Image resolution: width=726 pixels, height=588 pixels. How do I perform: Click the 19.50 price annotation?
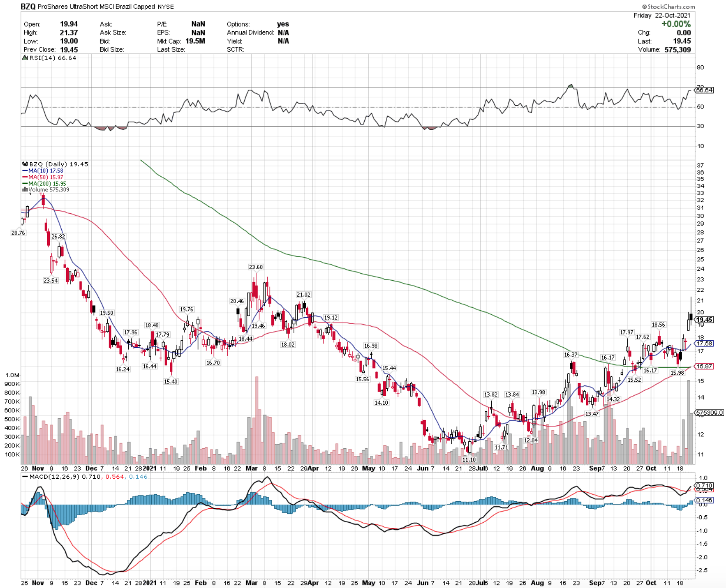point(106,313)
